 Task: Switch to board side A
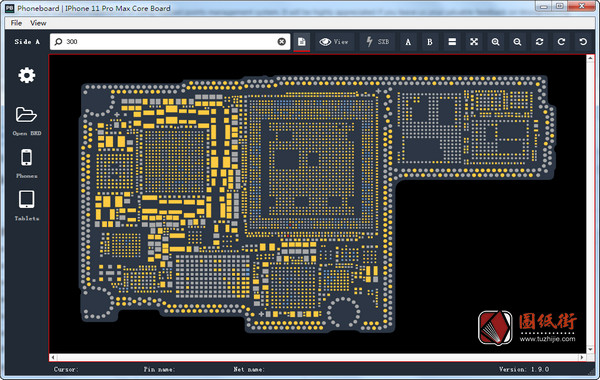pos(408,42)
